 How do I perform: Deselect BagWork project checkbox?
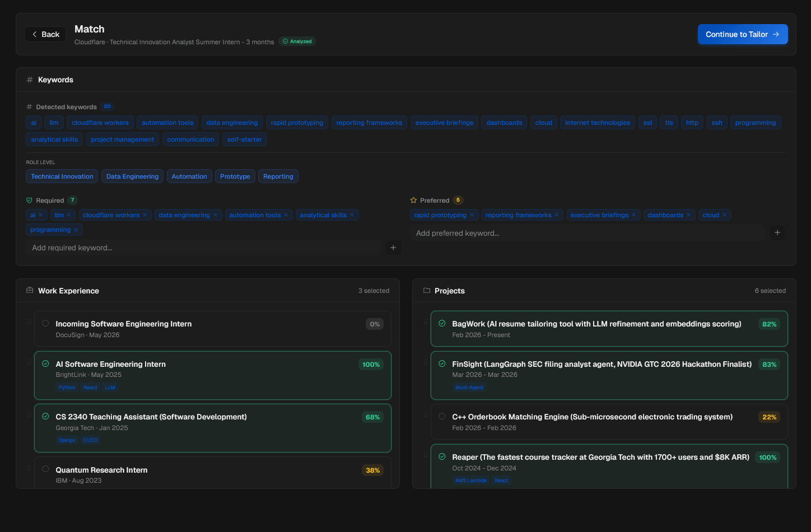coord(442,324)
